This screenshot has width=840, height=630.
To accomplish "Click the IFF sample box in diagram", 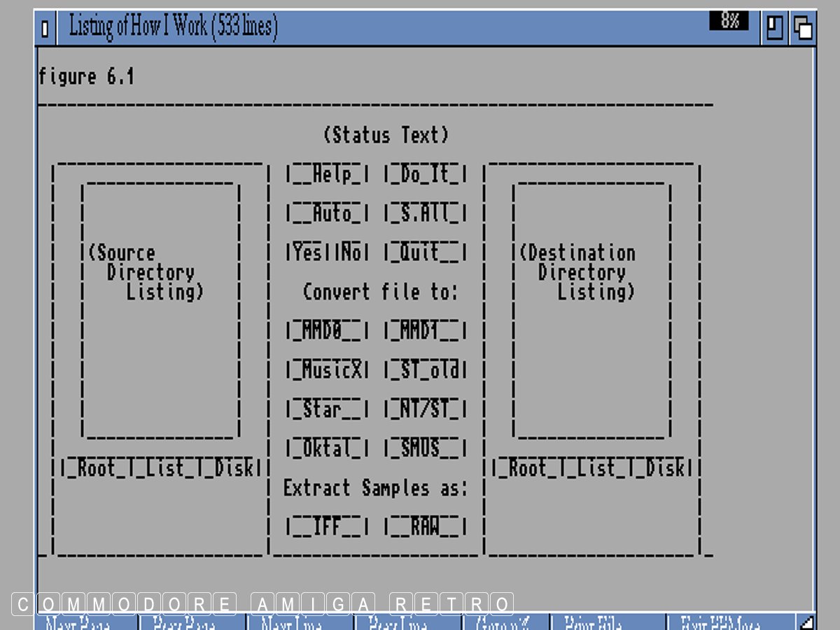I will coord(327,526).
